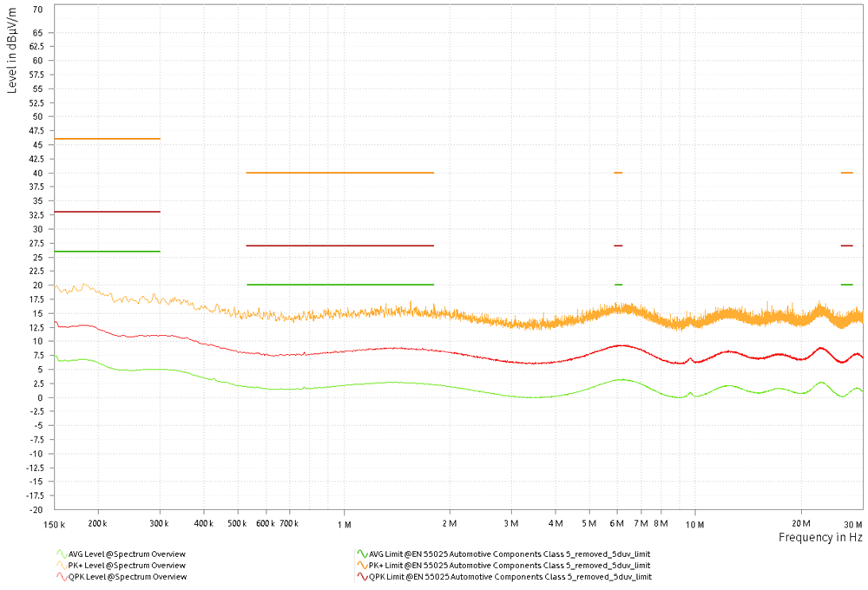The height and width of the screenshot is (590, 868).
Task: Click the '1 M' frequency axis tick label
Action: click(344, 524)
